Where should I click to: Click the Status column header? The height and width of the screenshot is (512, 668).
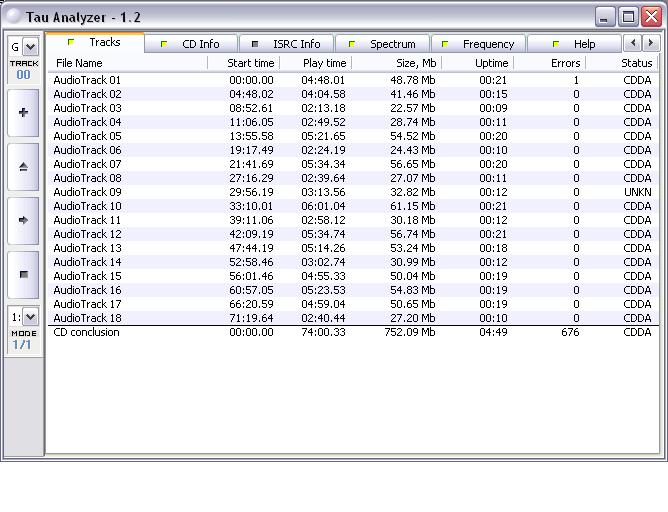click(636, 63)
